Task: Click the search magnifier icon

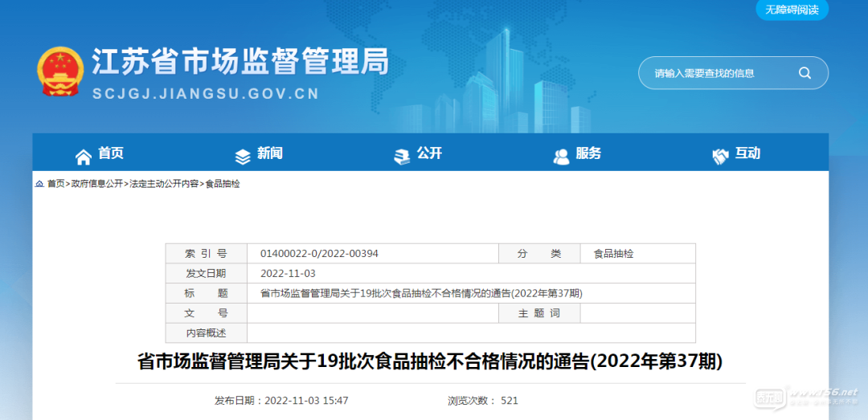Action: tap(805, 73)
